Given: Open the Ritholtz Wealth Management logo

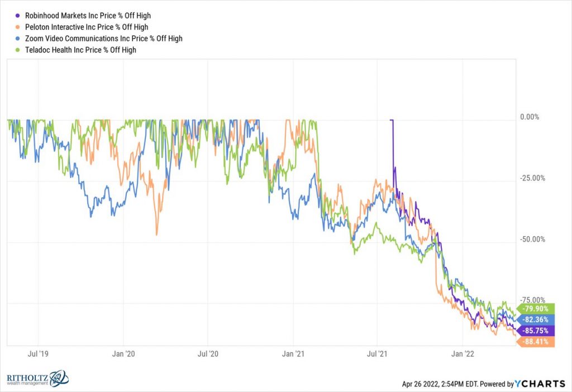Looking at the screenshot, I should click(x=37, y=378).
